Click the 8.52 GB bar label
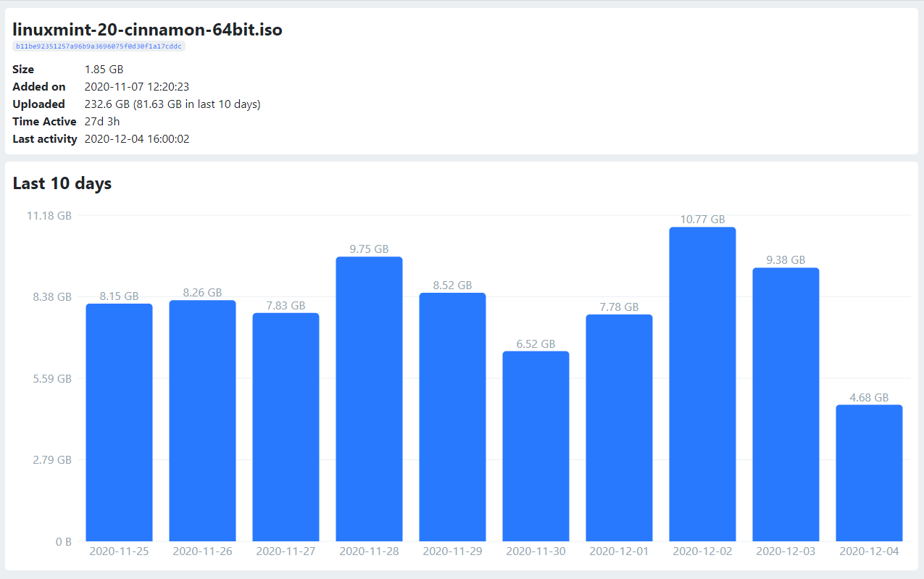The width and height of the screenshot is (924, 579). point(452,285)
